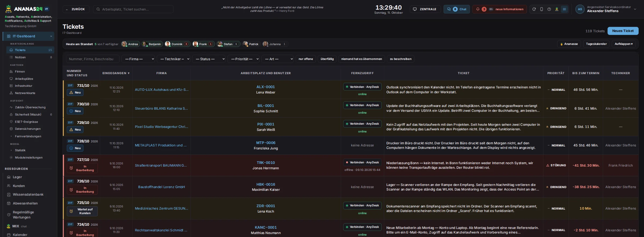The height and width of the screenshot is (237, 644).
Task: Toggle the 'zu beschreiben' filter
Action: (400, 59)
